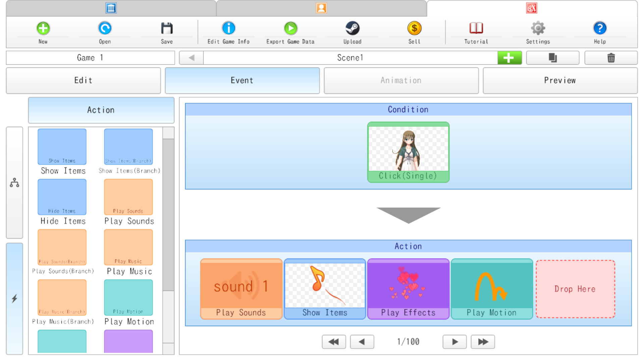Switch to the Preview tab
Image resolution: width=644 pixels, height=362 pixels.
560,80
